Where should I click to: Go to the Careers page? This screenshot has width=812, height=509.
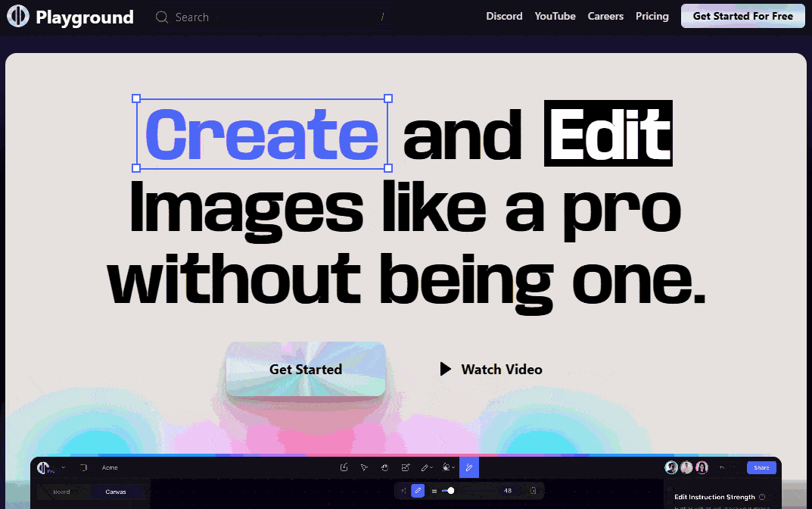click(x=605, y=16)
